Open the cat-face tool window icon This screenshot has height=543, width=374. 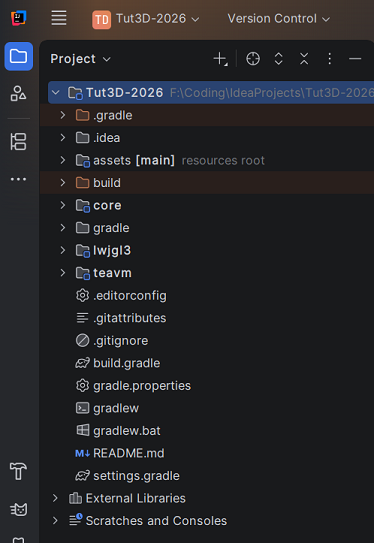(x=18, y=509)
